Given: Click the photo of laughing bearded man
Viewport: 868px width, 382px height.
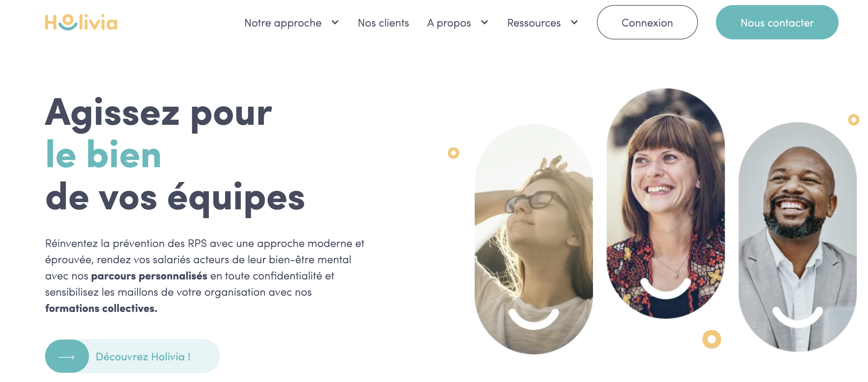Looking at the screenshot, I should click(797, 237).
